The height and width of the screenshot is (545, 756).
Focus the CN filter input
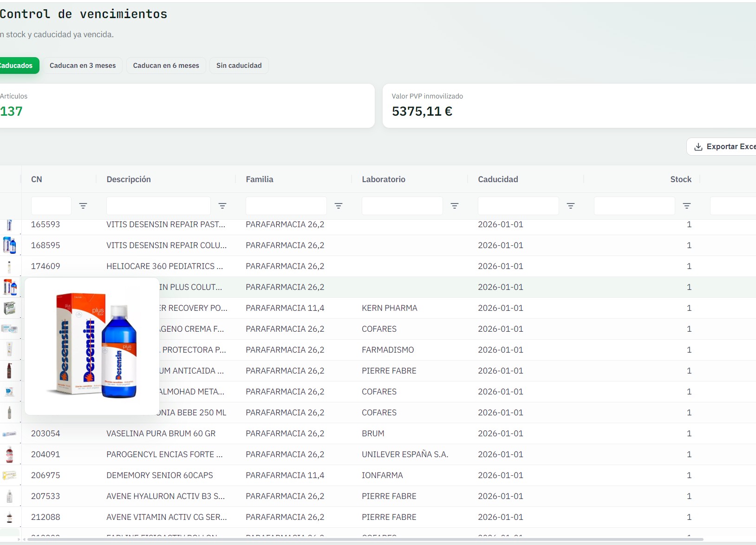pyautogui.click(x=51, y=206)
